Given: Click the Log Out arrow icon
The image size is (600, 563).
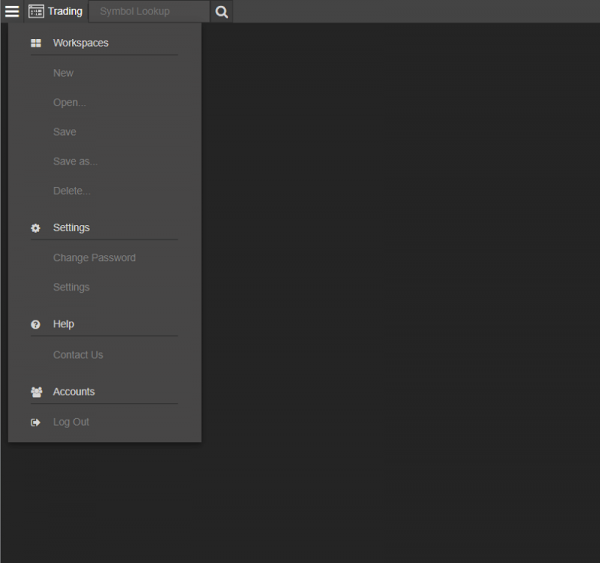Looking at the screenshot, I should point(36,423).
